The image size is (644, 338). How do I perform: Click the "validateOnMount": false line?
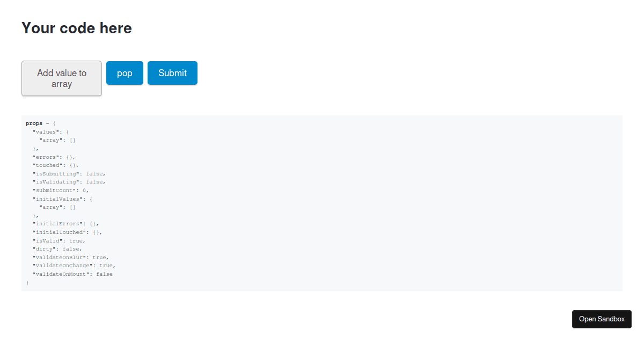click(x=72, y=274)
